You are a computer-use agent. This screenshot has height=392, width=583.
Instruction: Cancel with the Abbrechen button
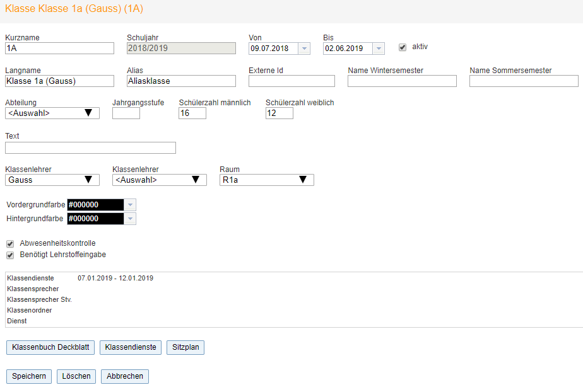pos(125,376)
